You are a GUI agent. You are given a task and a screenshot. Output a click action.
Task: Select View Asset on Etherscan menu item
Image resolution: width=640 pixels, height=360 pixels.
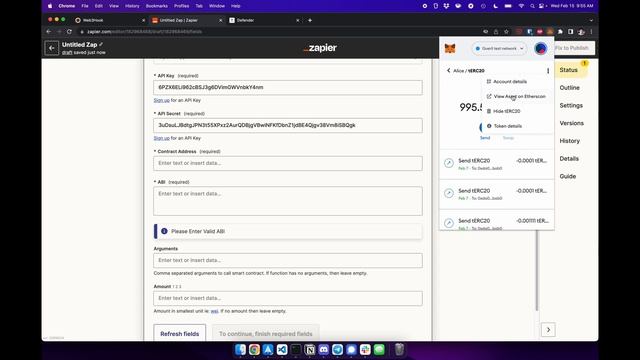(x=516, y=96)
